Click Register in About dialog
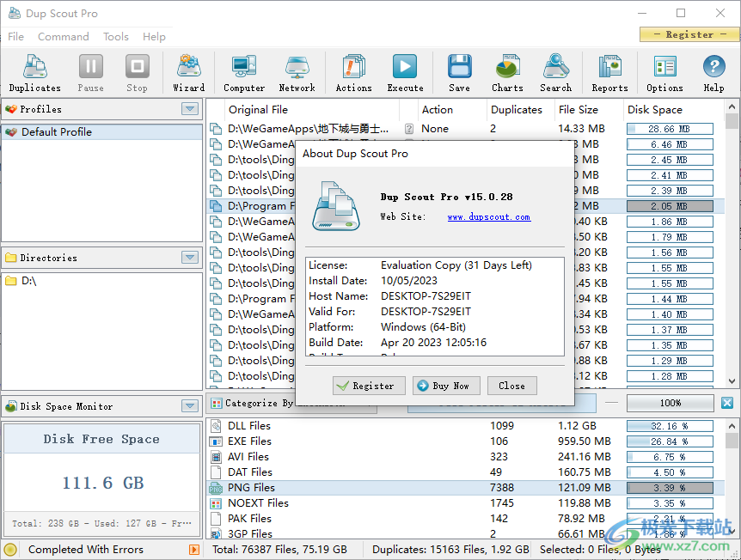This screenshot has height=560, width=741. point(369,386)
